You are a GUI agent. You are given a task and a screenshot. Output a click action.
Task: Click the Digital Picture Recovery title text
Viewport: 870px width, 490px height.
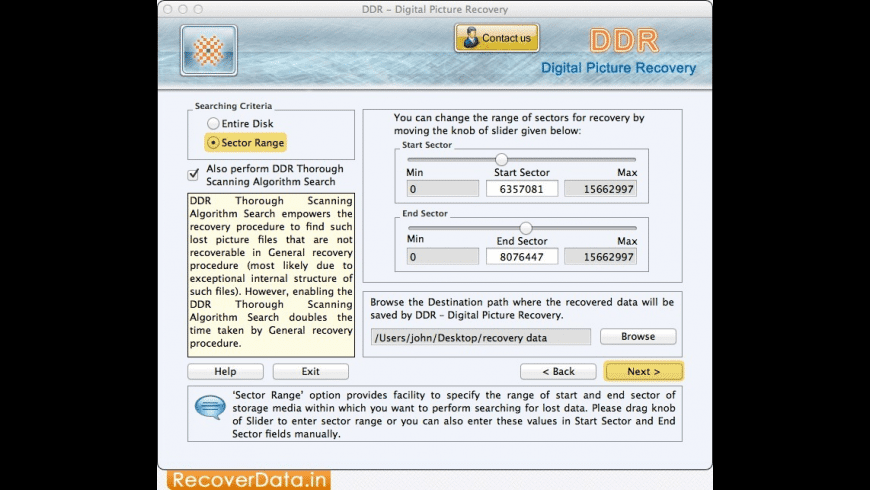pos(618,68)
